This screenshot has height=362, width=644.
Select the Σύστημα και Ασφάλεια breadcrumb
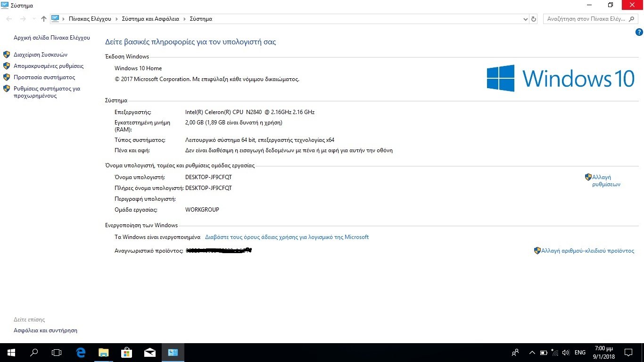150,19
